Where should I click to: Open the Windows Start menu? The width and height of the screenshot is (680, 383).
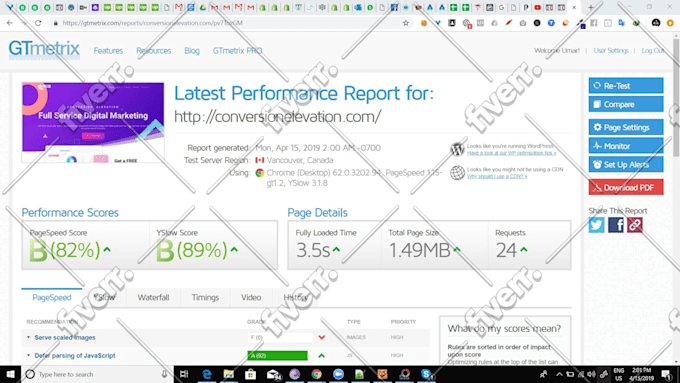coord(10,374)
